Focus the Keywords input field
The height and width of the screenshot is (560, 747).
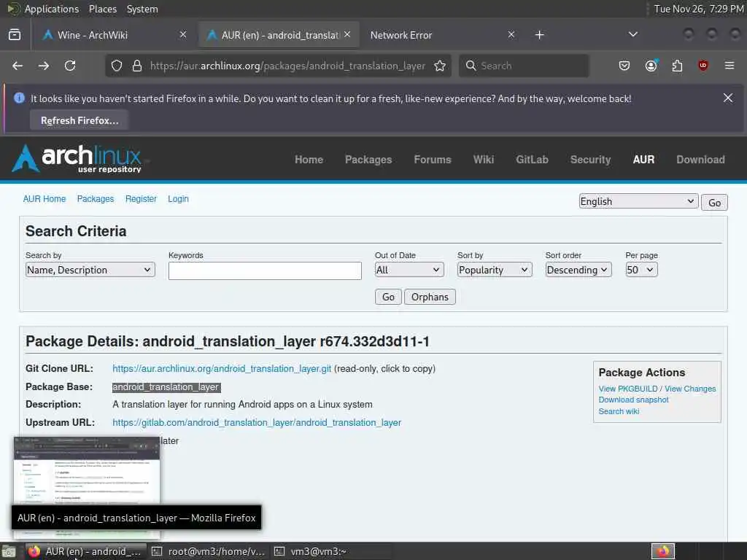click(265, 271)
